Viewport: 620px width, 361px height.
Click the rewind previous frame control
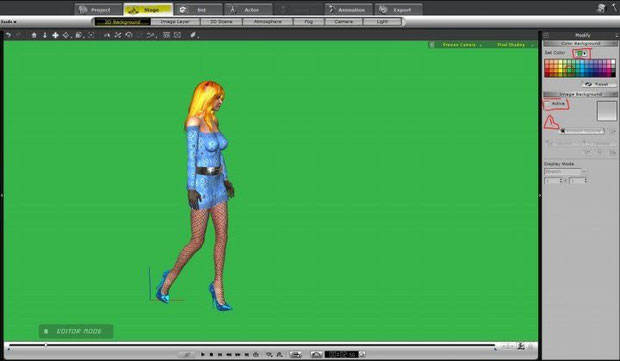coord(229,355)
